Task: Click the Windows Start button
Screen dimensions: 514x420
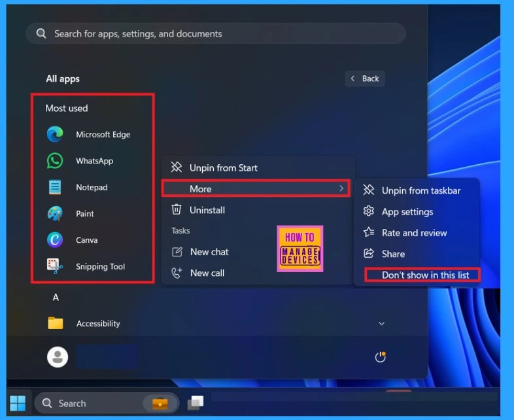Action: tap(18, 403)
